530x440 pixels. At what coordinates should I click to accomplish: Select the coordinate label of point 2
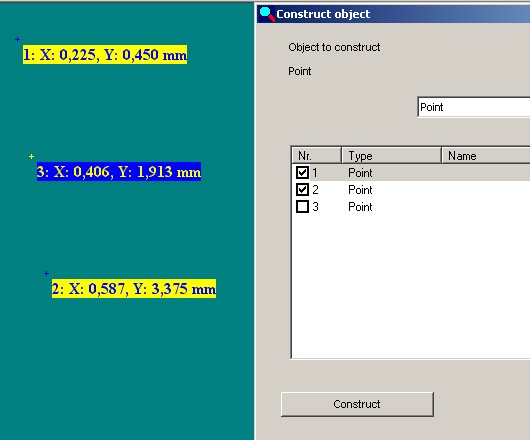pos(134,289)
